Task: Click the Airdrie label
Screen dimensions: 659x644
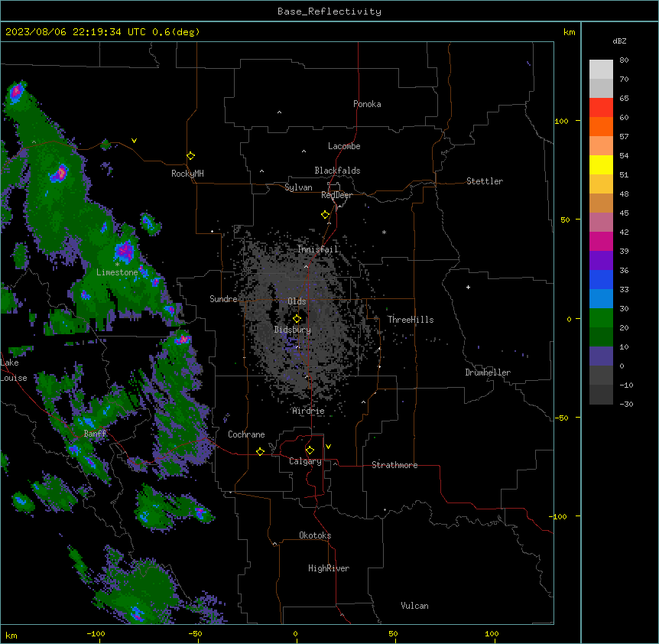Action: click(308, 411)
